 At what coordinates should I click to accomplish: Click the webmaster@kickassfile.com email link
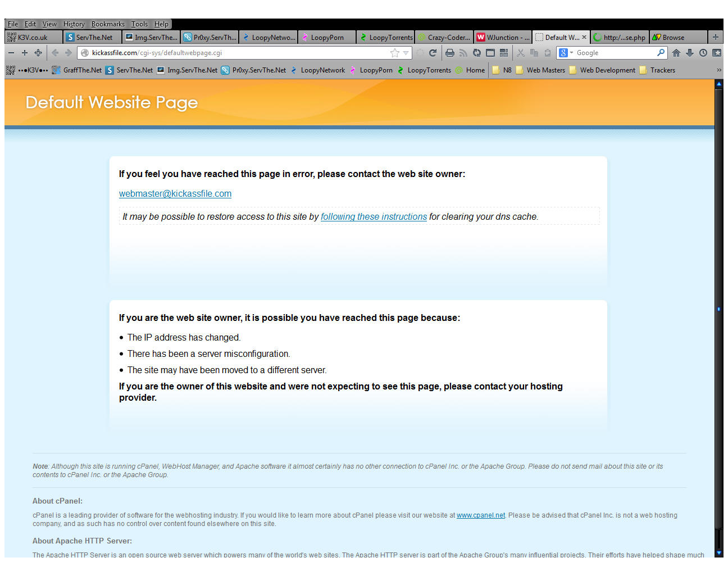point(175,194)
